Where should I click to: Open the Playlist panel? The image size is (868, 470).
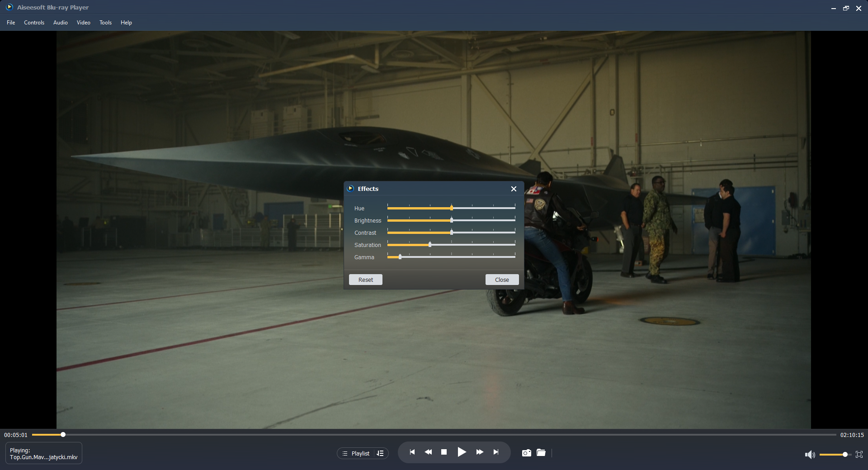click(x=356, y=453)
